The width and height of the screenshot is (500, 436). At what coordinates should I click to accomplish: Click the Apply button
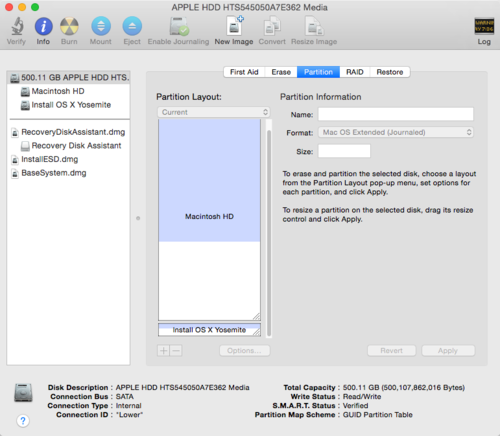coord(448,351)
